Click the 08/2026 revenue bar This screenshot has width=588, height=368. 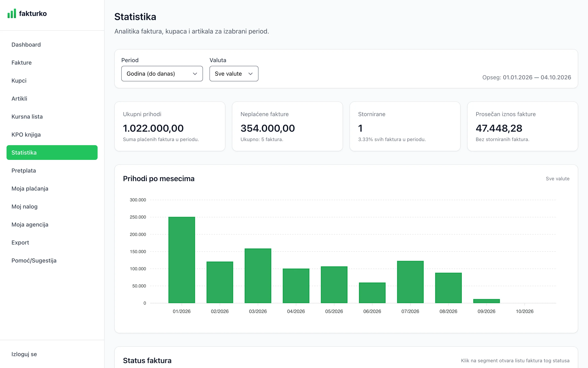[x=449, y=288]
